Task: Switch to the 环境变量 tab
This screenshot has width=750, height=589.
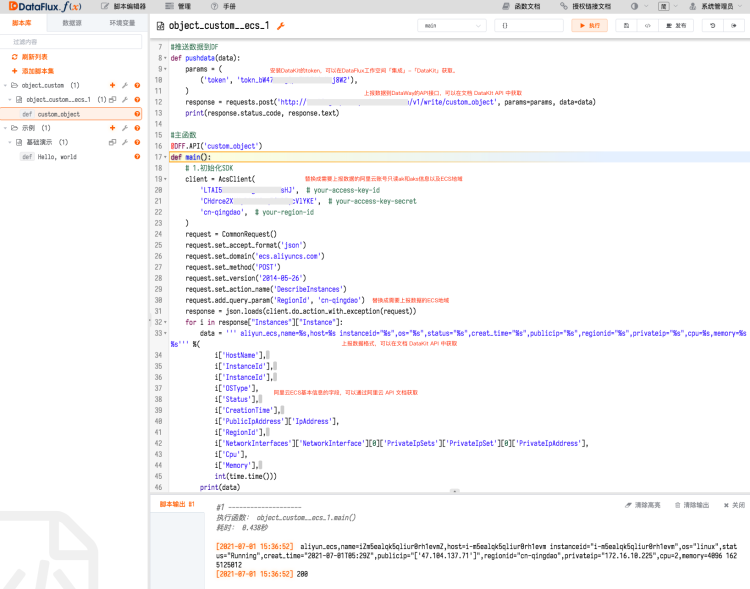Action: click(122, 23)
